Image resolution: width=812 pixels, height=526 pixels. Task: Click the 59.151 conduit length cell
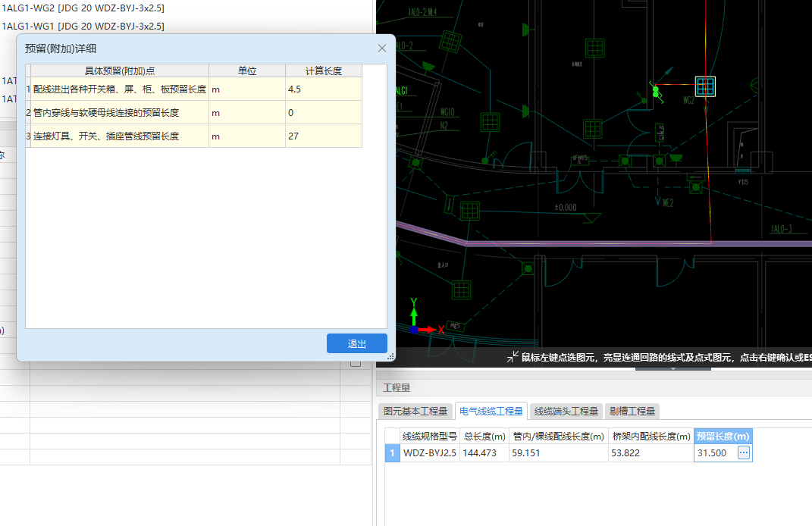pos(558,453)
